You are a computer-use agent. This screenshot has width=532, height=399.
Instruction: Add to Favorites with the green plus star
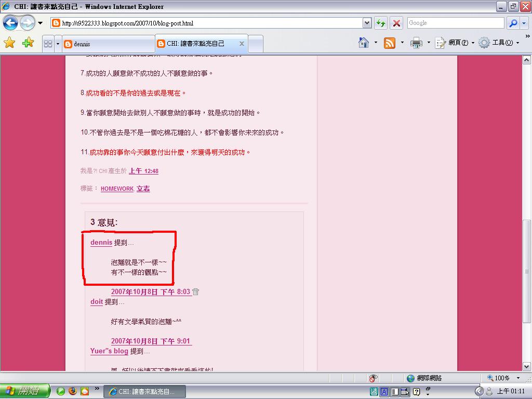click(28, 43)
